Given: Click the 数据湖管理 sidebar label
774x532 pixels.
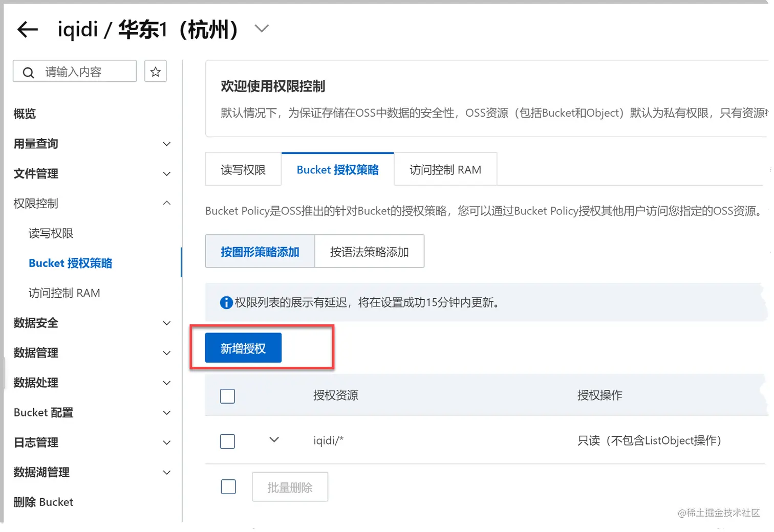Looking at the screenshot, I should coord(41,472).
